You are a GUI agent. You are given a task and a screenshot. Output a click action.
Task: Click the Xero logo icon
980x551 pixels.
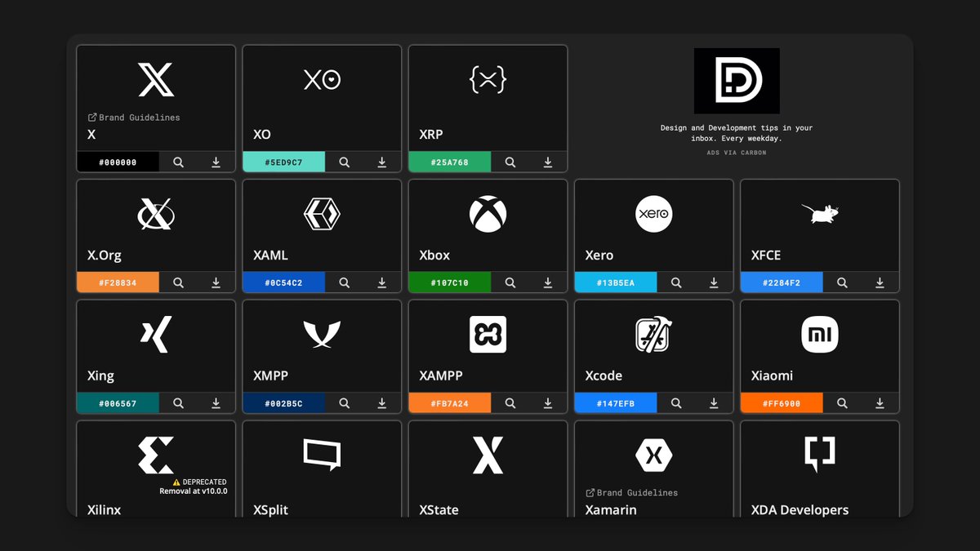click(x=653, y=214)
